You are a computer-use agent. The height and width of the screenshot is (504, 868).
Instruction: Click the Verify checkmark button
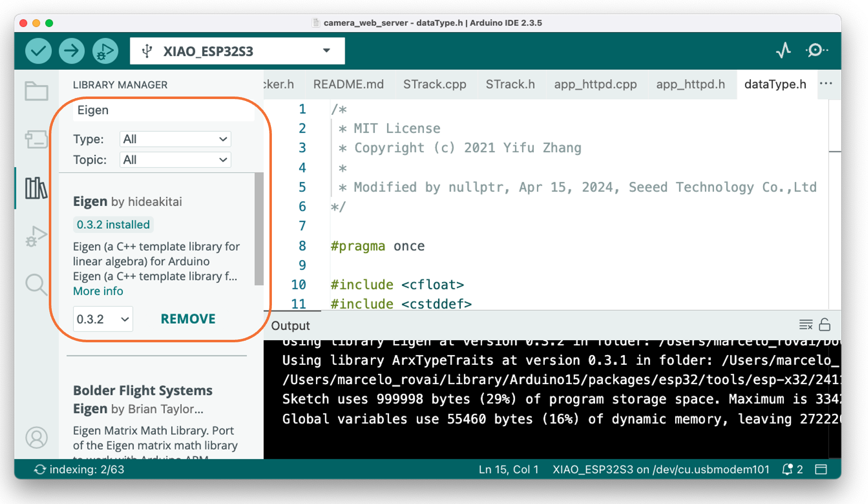point(38,51)
